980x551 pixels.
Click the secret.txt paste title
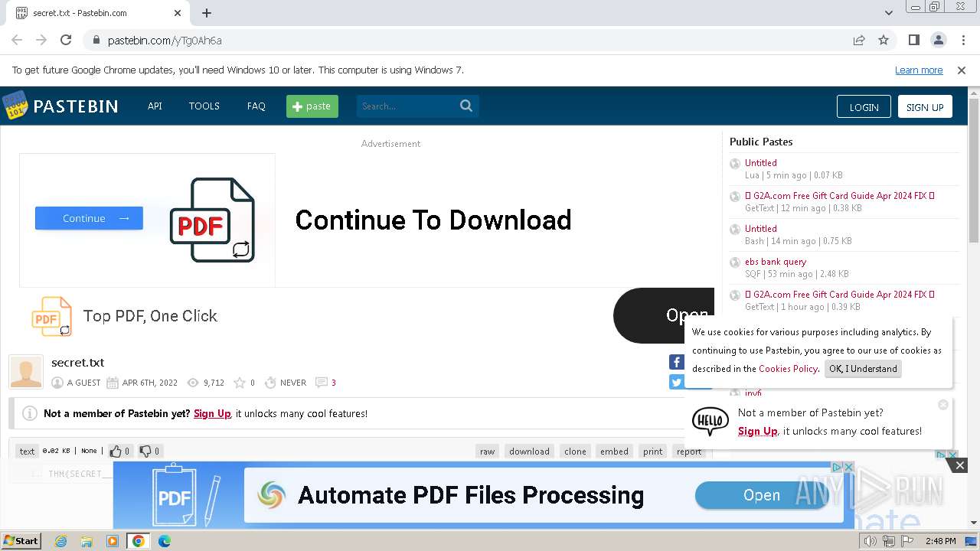(77, 363)
